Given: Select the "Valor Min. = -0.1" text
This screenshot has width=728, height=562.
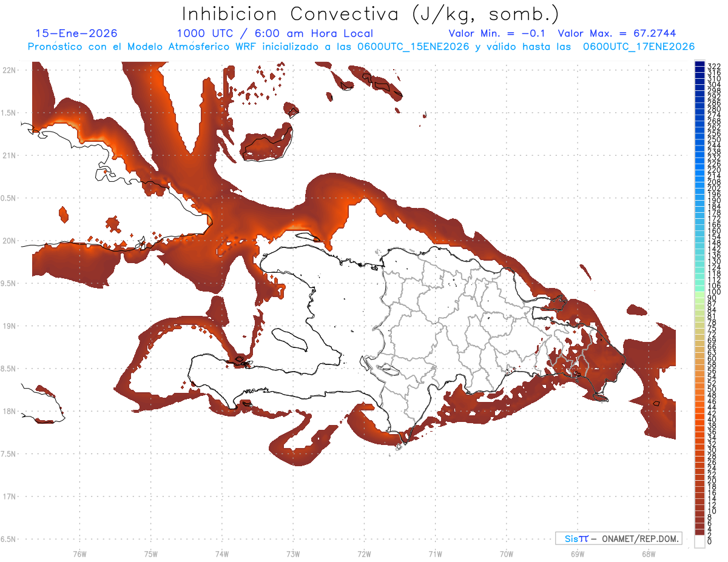Looking at the screenshot, I should click(x=497, y=33).
